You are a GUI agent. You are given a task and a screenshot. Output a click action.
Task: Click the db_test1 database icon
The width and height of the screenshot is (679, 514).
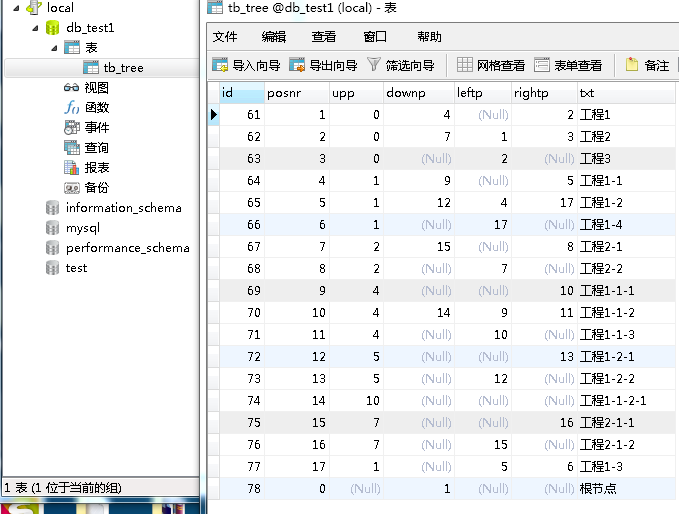pos(52,28)
